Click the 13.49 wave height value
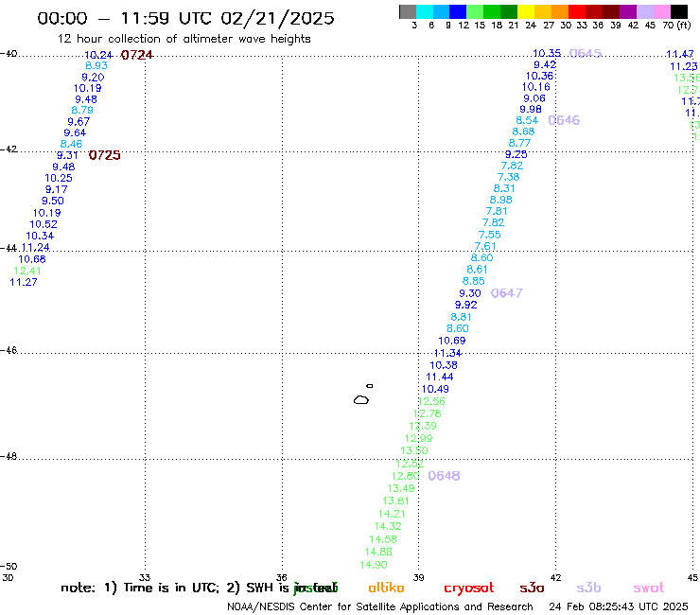 [400, 488]
